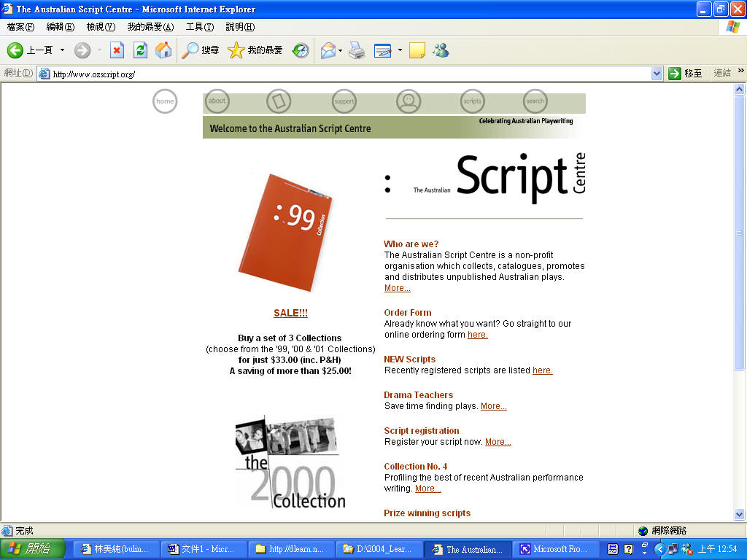Open the Help menu (說明)

(240, 27)
